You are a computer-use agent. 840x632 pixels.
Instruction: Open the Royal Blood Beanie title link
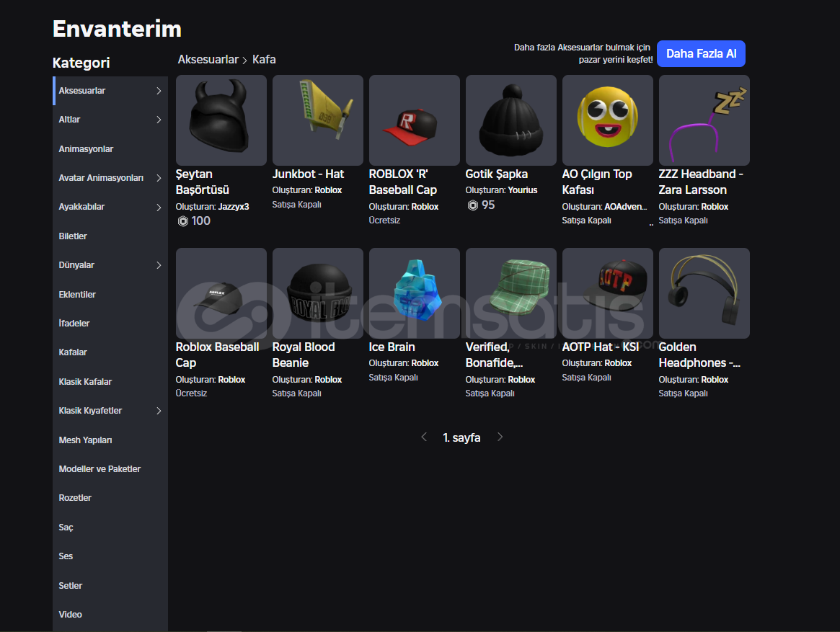(x=304, y=355)
